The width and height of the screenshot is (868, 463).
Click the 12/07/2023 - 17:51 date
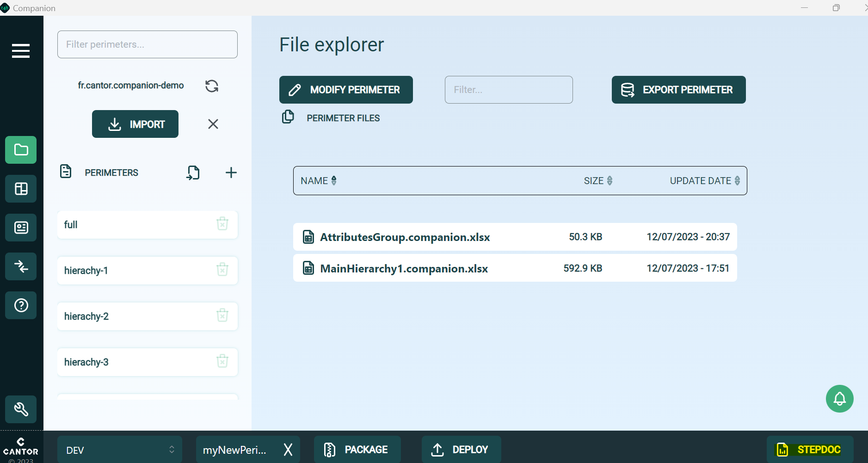pyautogui.click(x=688, y=268)
